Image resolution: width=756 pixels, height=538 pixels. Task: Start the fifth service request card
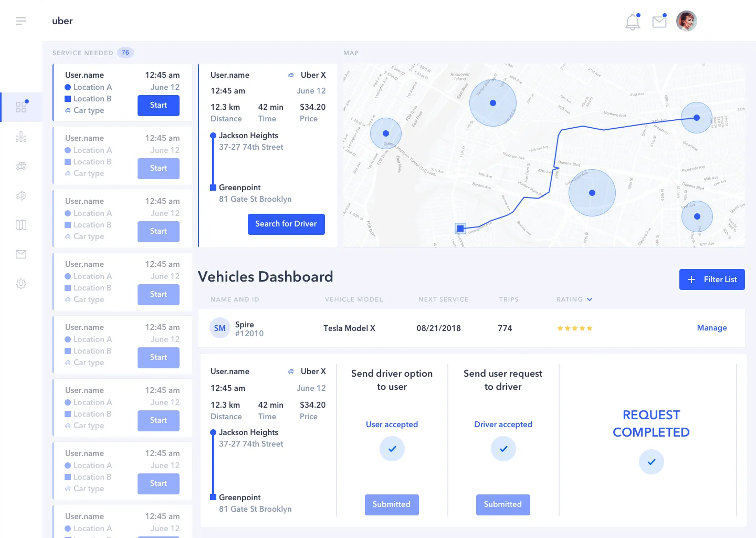click(x=159, y=357)
